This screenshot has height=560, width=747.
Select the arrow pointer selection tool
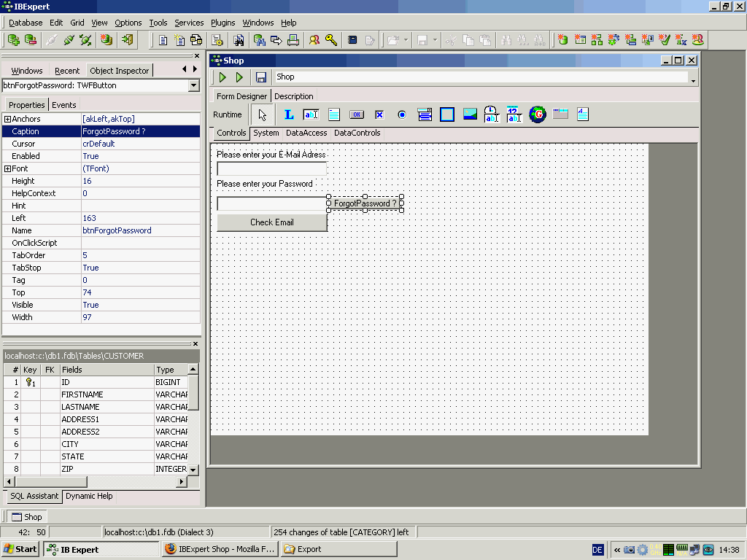[262, 114]
